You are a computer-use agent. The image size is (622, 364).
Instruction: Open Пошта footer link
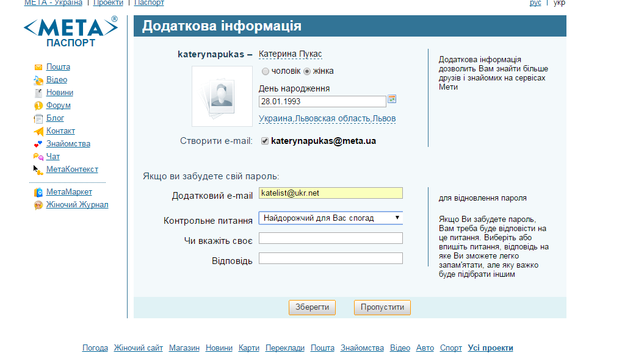322,348
